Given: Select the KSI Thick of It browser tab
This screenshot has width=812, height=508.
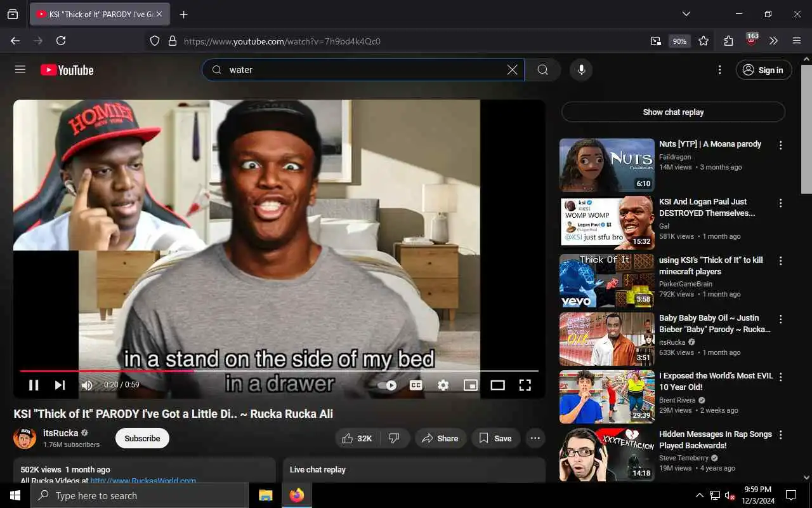Looking at the screenshot, I should click(95, 14).
